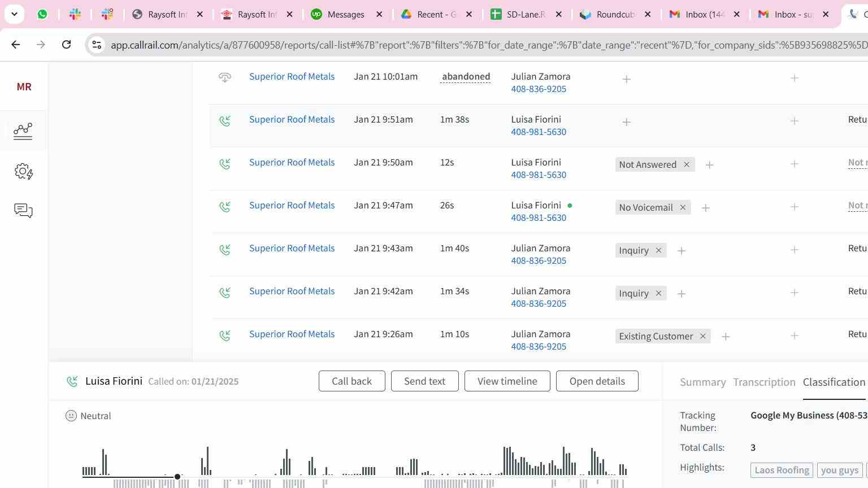Click the Send text button
Image resolution: width=868 pixels, height=488 pixels.
[x=424, y=381]
